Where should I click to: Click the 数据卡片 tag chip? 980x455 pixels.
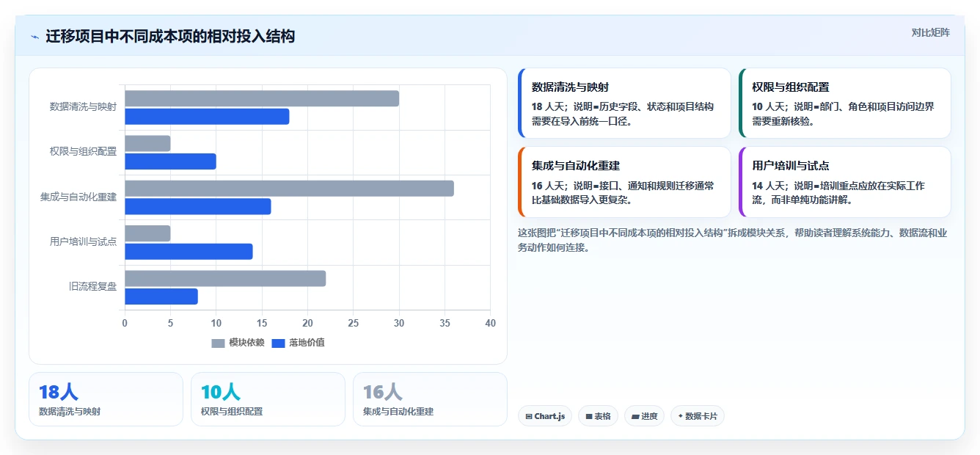point(698,416)
